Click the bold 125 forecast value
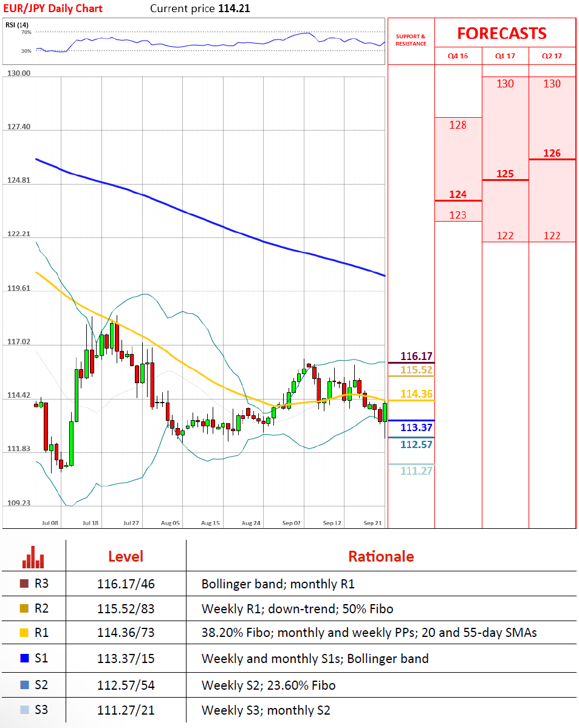 505,174
